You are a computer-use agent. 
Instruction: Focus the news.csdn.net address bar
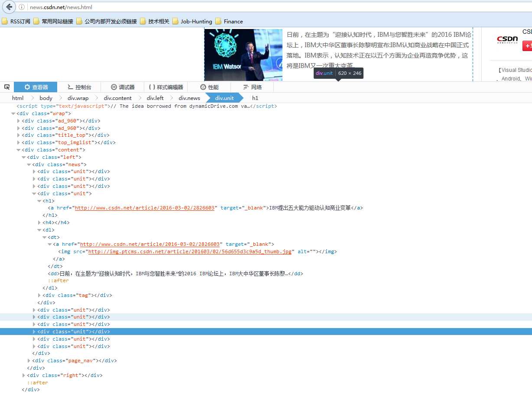277,7
